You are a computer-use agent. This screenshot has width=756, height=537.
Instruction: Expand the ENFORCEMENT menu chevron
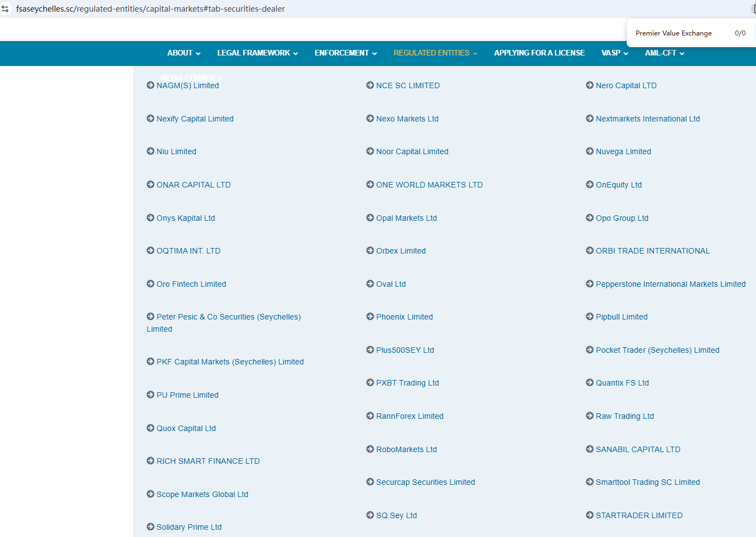(x=374, y=54)
